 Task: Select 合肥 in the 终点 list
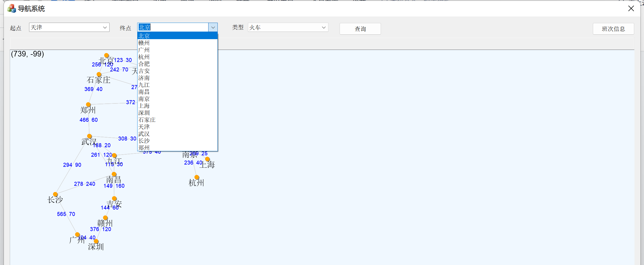[177, 64]
